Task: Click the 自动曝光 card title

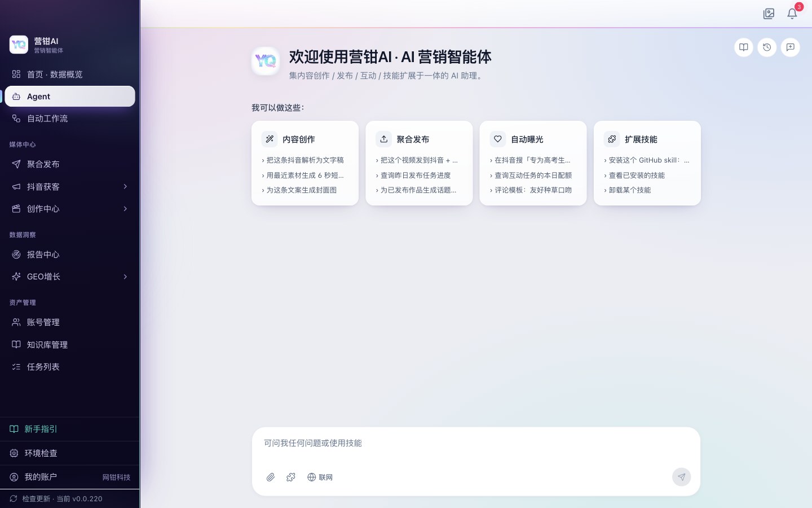Action: 527,139
